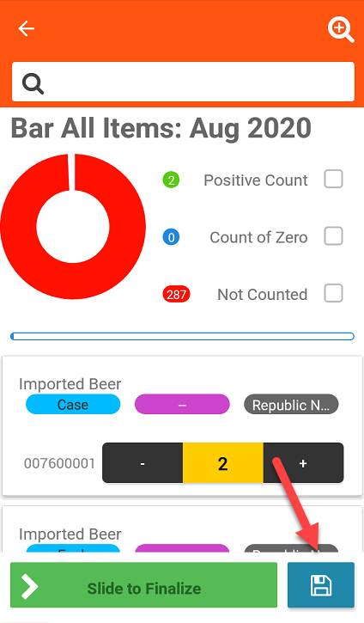This screenshot has width=364, height=623.
Task: Click the floppy disk save icon
Action: coord(321,585)
